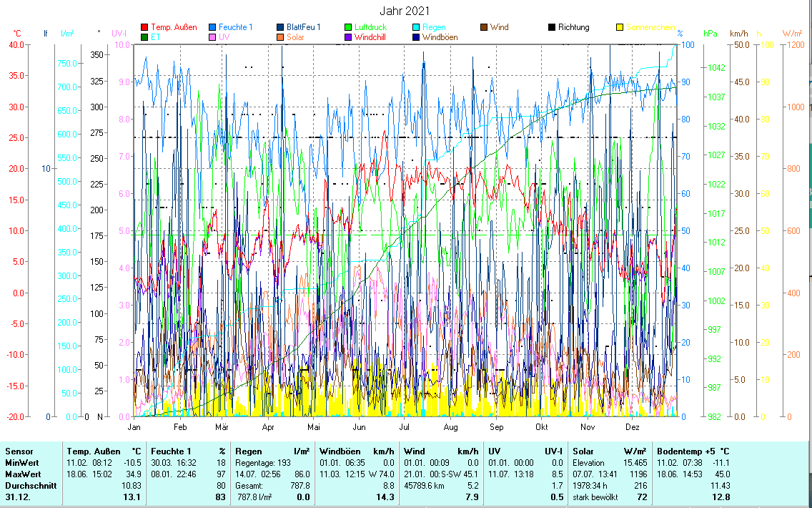Image resolution: width=812 pixels, height=508 pixels.
Task: Select the ET legend label
Action: (156, 37)
